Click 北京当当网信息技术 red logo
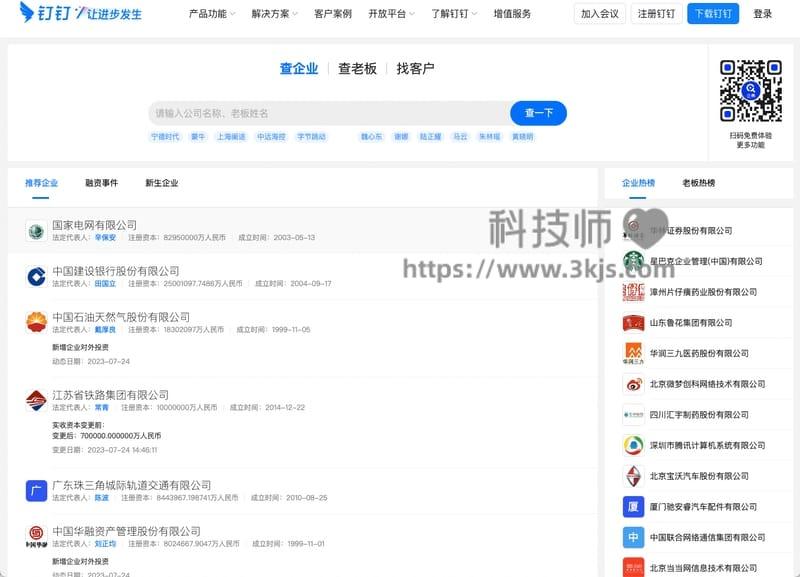This screenshot has height=577, width=800. pyautogui.click(x=633, y=567)
